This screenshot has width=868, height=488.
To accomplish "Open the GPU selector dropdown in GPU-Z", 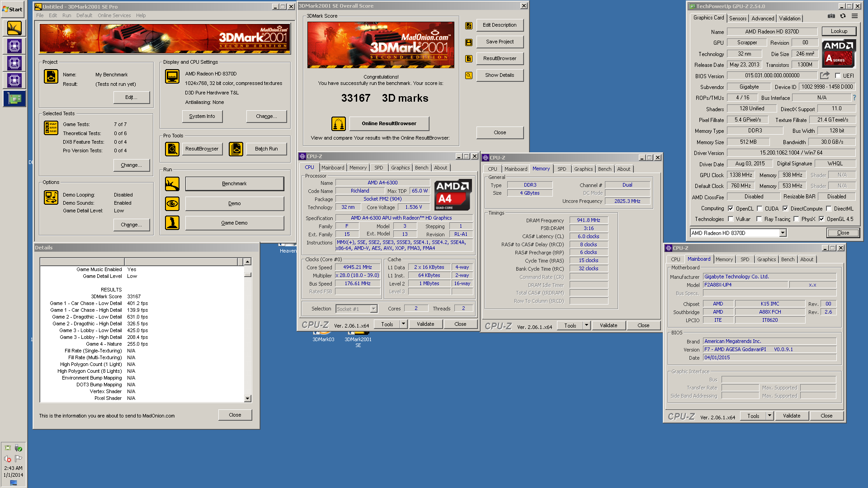I will click(783, 233).
